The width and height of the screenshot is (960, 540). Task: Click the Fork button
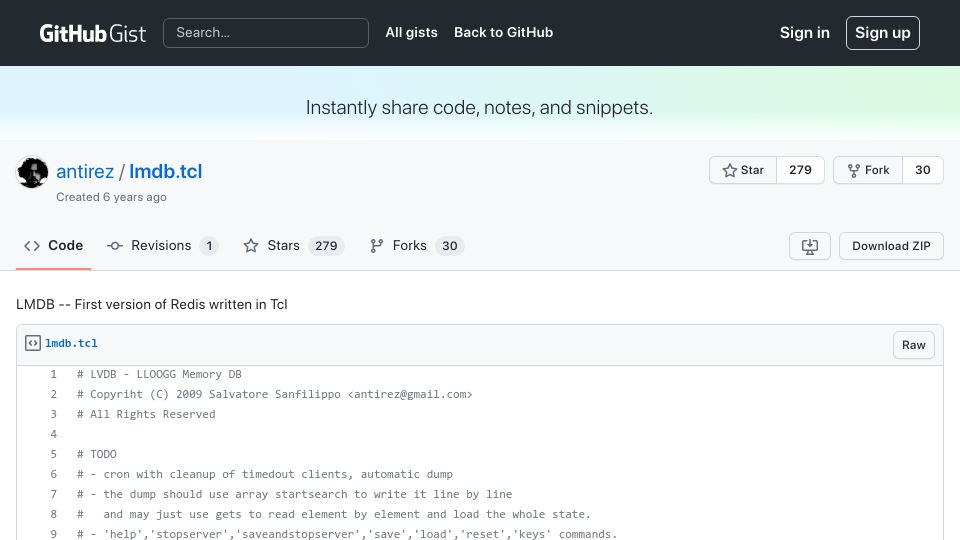click(868, 170)
